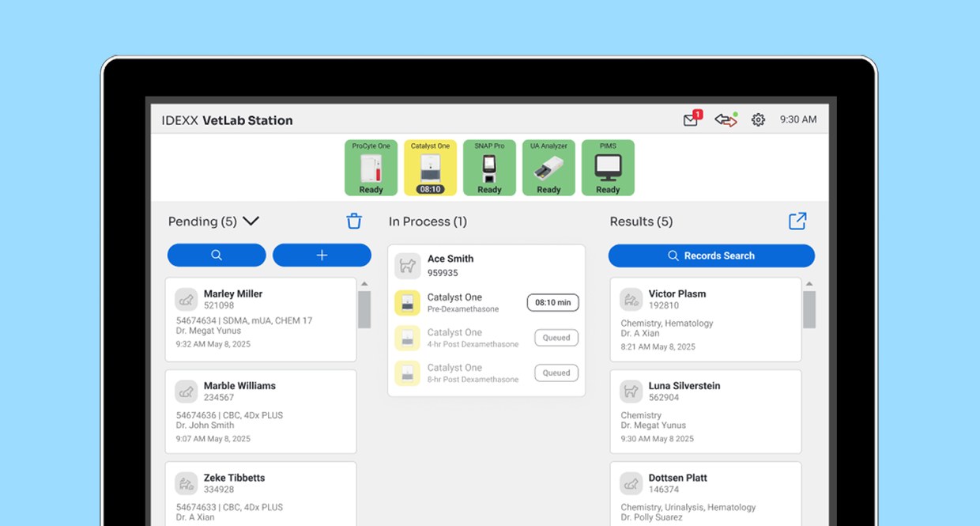Open Marley Miller pending request

(261, 319)
